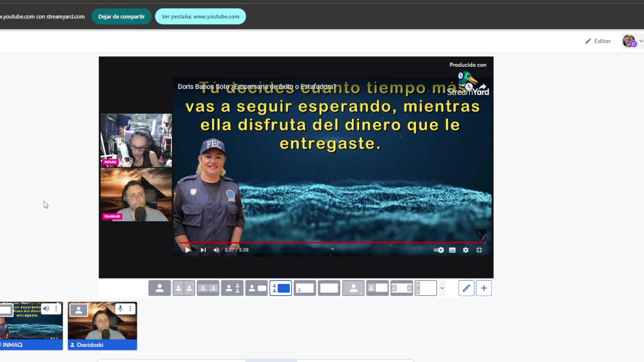Click the Share arrow icon in the video

coord(483,86)
